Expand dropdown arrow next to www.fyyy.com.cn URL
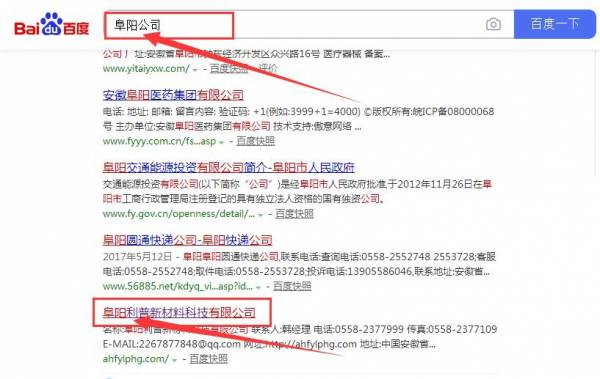Image resolution: width=600 pixels, height=379 pixels. (221, 142)
